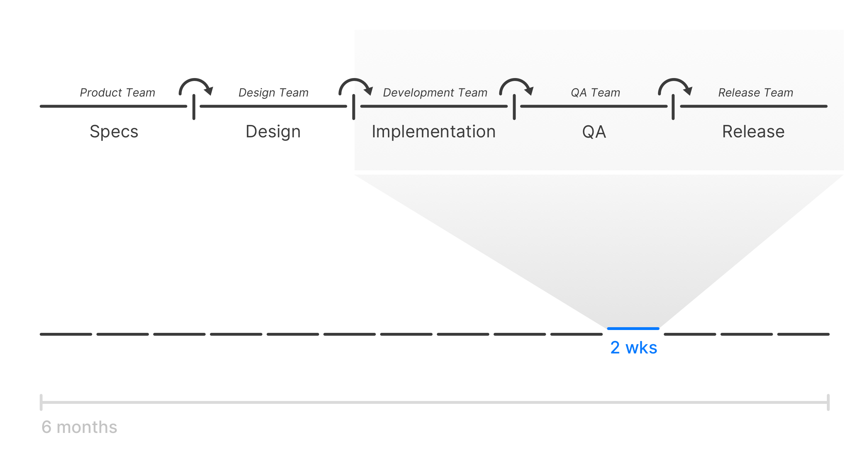Click the blue two-week timeline segment
Image resolution: width=868 pixels, height=467 pixels.
[633, 329]
